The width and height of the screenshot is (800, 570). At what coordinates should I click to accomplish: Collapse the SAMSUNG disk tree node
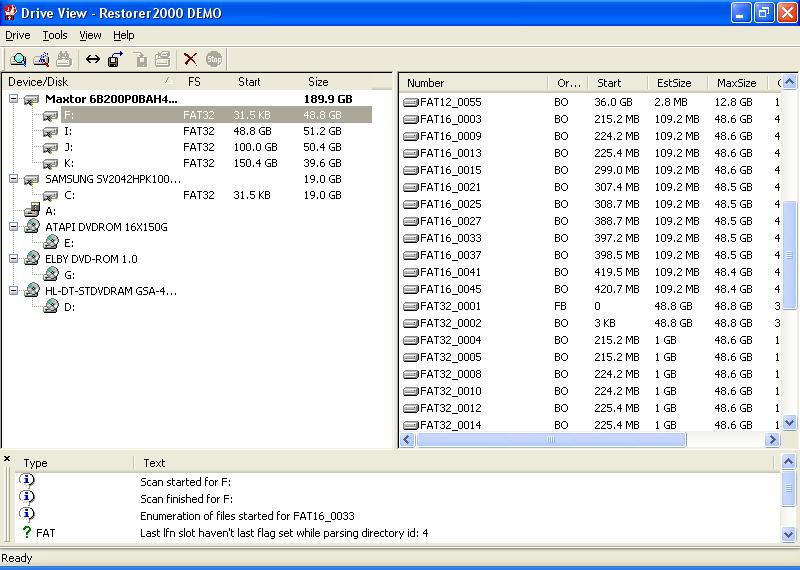14,179
